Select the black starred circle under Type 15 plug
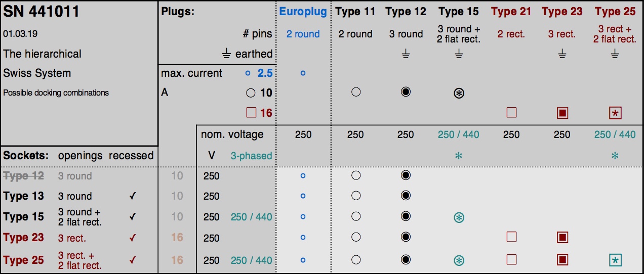Screen dimensions: 644x274 459,93
